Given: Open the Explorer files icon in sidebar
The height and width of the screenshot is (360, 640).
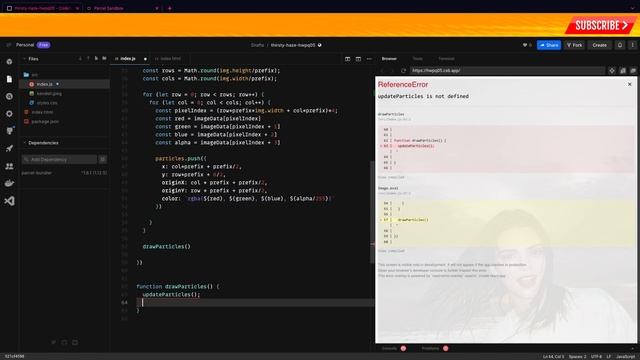Looking at the screenshot, I should pyautogui.click(x=9, y=79).
